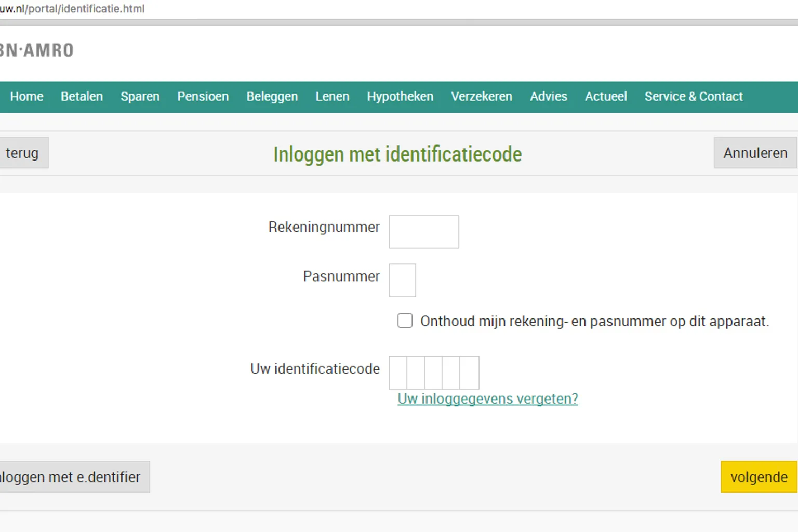This screenshot has height=532, width=798.
Task: Open the Uw inloggegevens vergeten? link
Action: (487, 398)
